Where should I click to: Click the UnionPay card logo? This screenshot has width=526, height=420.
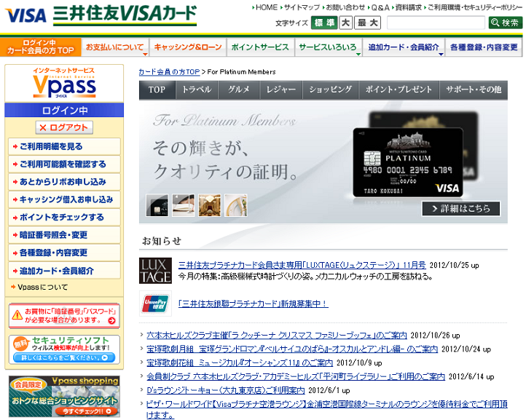[x=155, y=304]
